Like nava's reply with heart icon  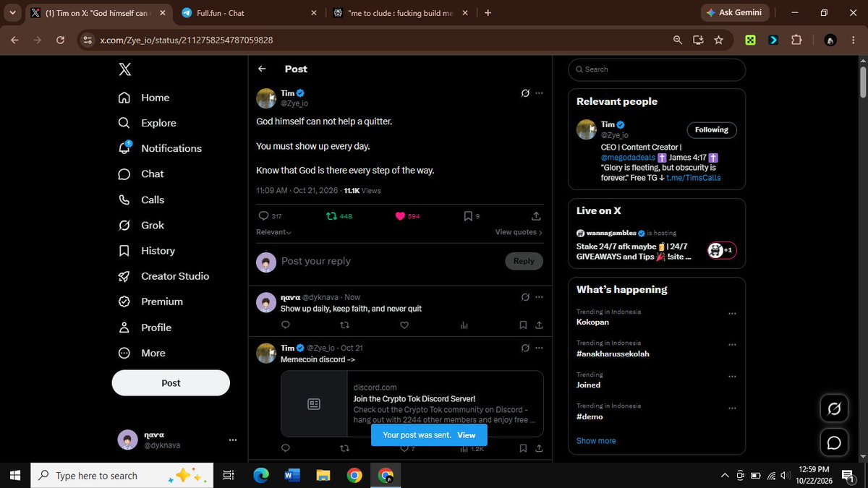pos(404,325)
